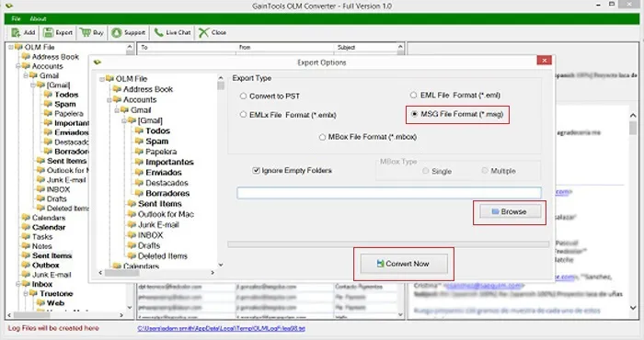Click the Calendars folder icon in main tree
644x340 pixels.
point(27,218)
